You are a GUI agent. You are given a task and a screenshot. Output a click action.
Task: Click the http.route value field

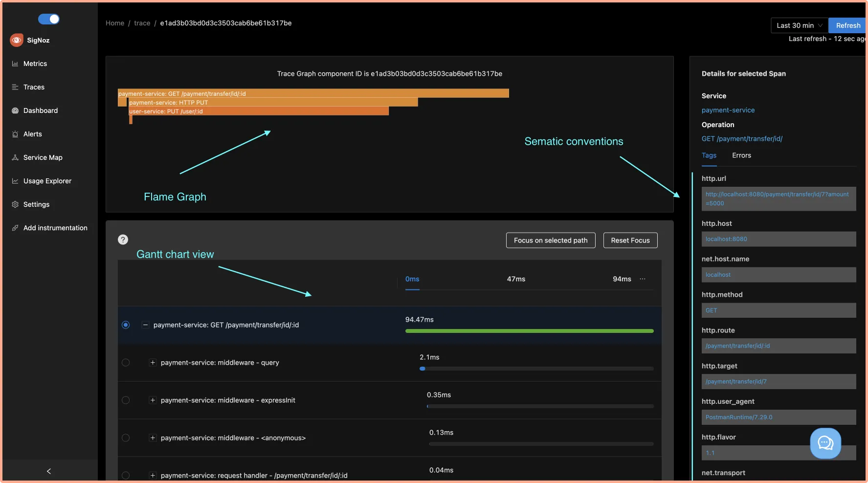pos(779,346)
